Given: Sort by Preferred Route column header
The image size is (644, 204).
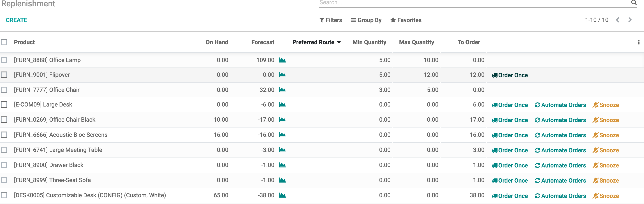Looking at the screenshot, I should (313, 42).
